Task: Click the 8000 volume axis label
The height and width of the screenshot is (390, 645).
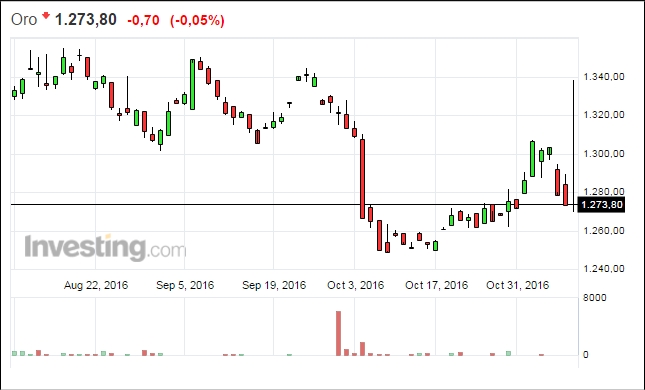Action: (595, 297)
